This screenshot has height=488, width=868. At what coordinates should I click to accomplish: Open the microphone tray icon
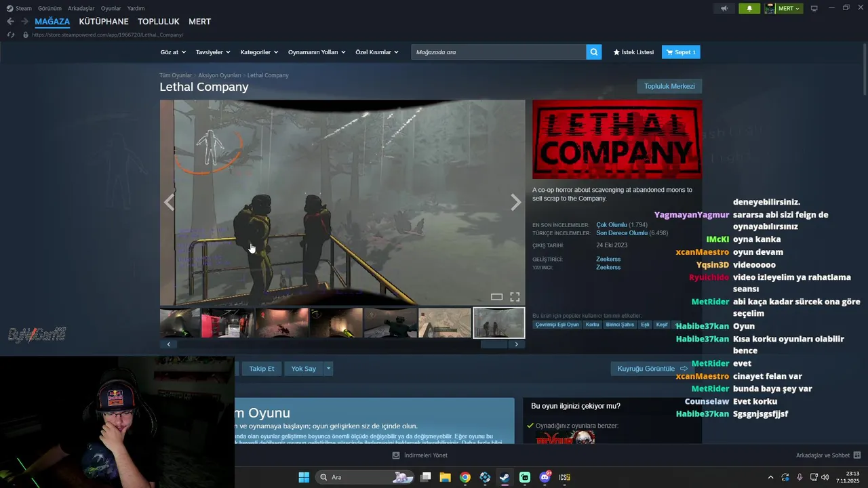tap(800, 477)
